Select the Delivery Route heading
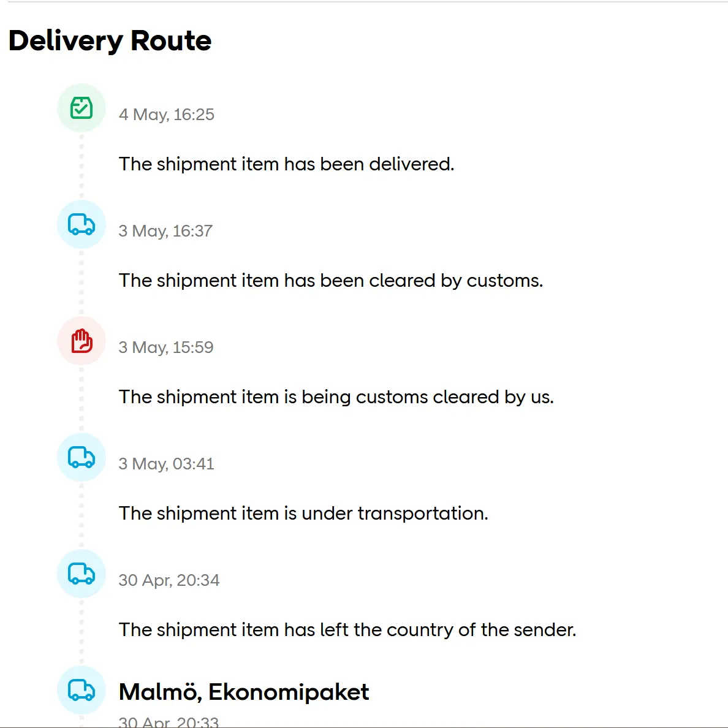Screen dimensions: 728x728 [110, 41]
